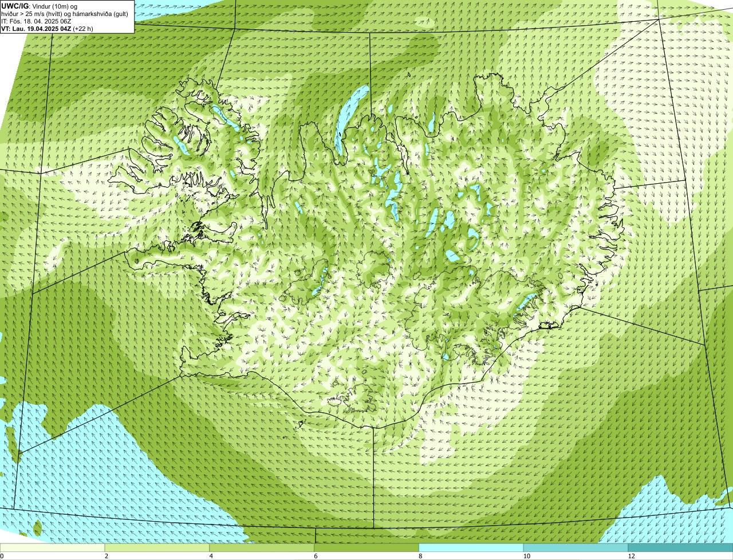Click the 4–6 m/s medium green legend swatch
This screenshot has height=560, width=733.
click(x=262, y=547)
